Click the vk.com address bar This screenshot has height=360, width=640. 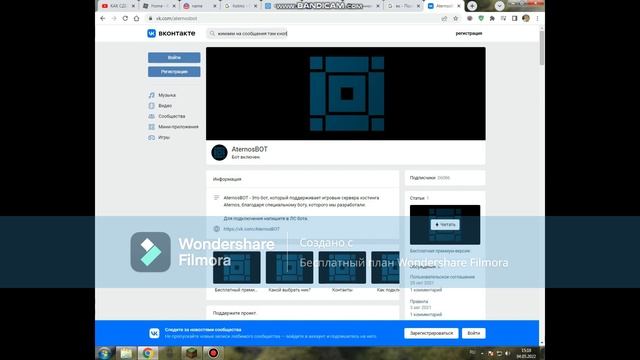pos(294,18)
